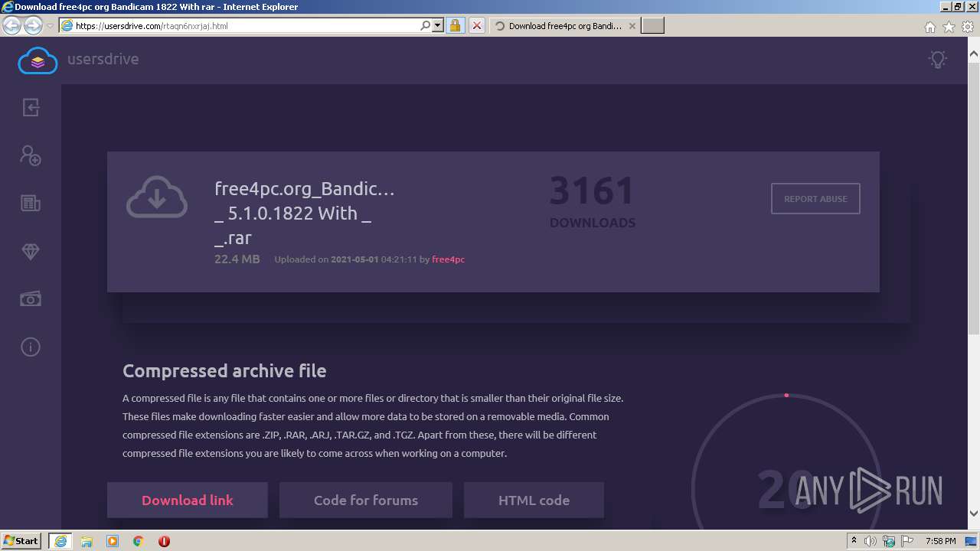Screen dimensions: 980x551
Task: Switch to the Code for forums tab
Action: pyautogui.click(x=366, y=500)
